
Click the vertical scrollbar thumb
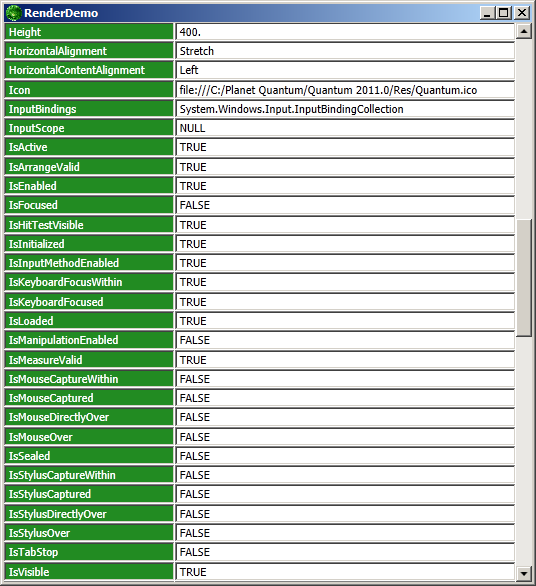point(524,278)
